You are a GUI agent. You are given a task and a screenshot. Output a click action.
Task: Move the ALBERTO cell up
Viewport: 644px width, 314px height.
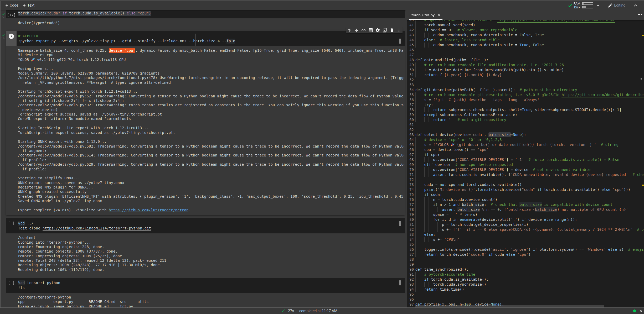[x=349, y=30]
